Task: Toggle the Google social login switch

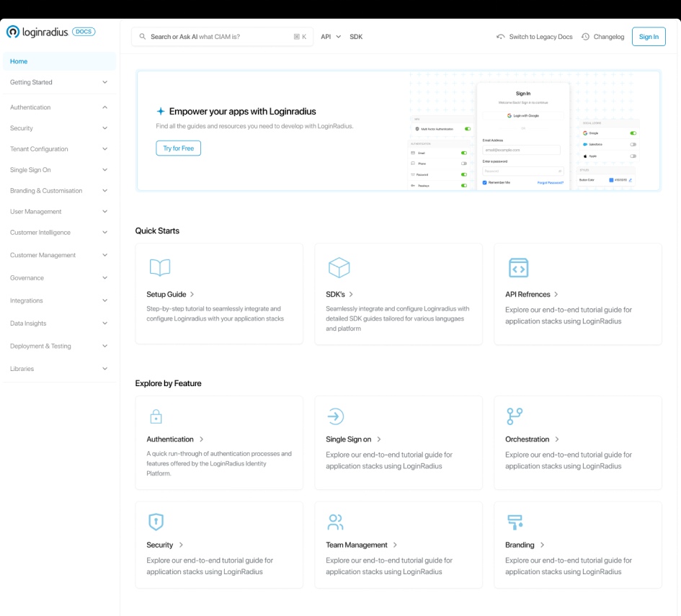Action: tap(633, 133)
